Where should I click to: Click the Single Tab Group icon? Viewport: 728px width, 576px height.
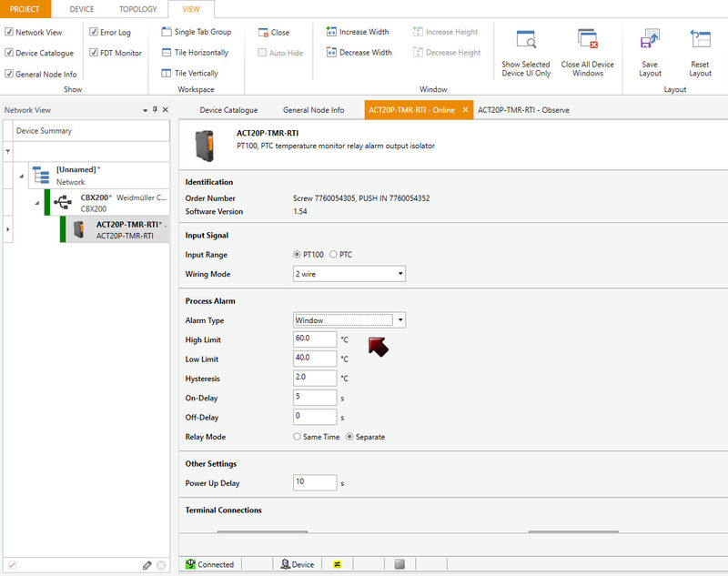(167, 32)
